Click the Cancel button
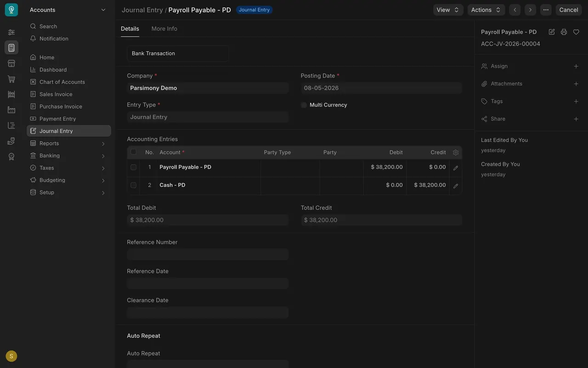 click(x=569, y=10)
